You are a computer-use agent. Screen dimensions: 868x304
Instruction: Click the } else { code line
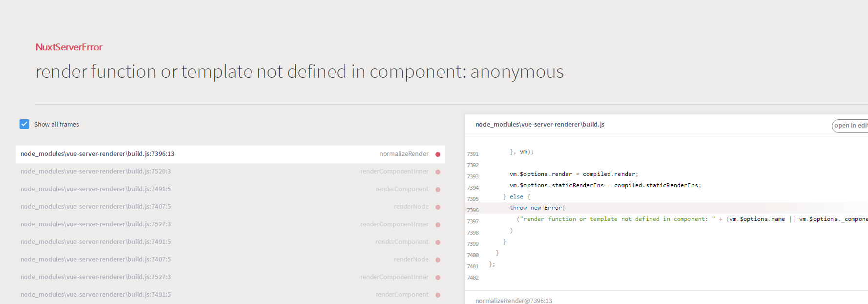[517, 196]
